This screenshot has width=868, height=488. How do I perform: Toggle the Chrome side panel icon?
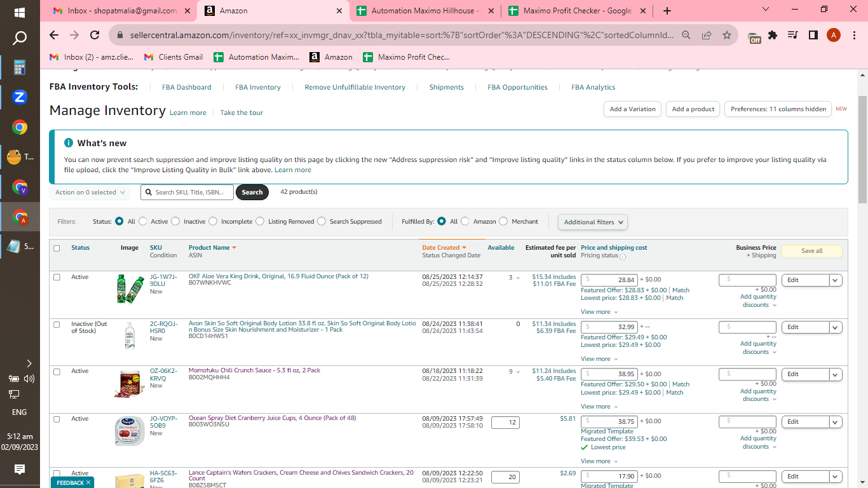813,36
